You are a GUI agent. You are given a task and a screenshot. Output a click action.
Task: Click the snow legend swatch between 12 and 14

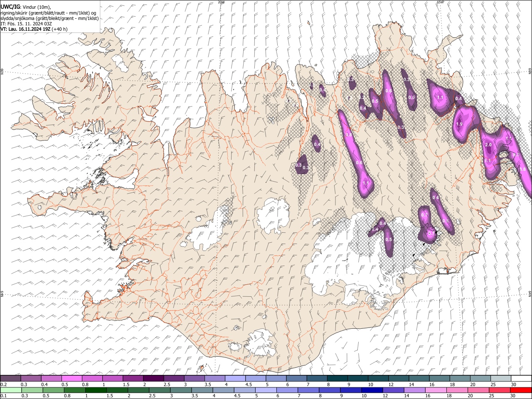click(399, 378)
